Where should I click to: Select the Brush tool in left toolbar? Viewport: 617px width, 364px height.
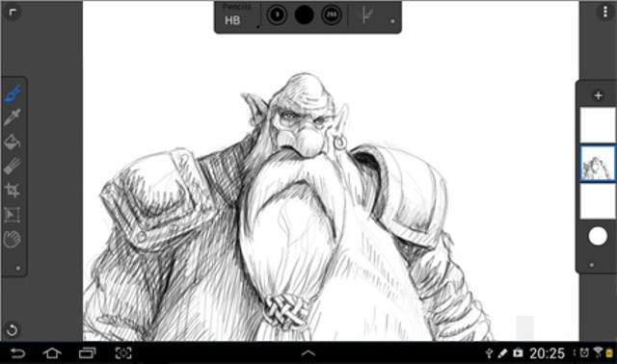[x=13, y=93]
